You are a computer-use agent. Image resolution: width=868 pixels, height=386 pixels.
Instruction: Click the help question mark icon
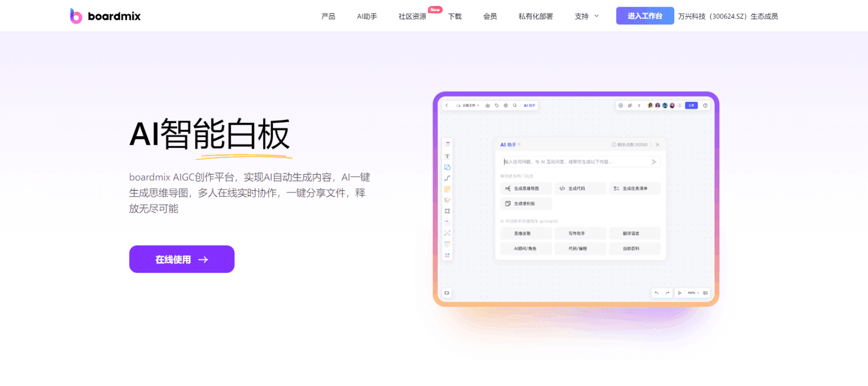(705, 106)
